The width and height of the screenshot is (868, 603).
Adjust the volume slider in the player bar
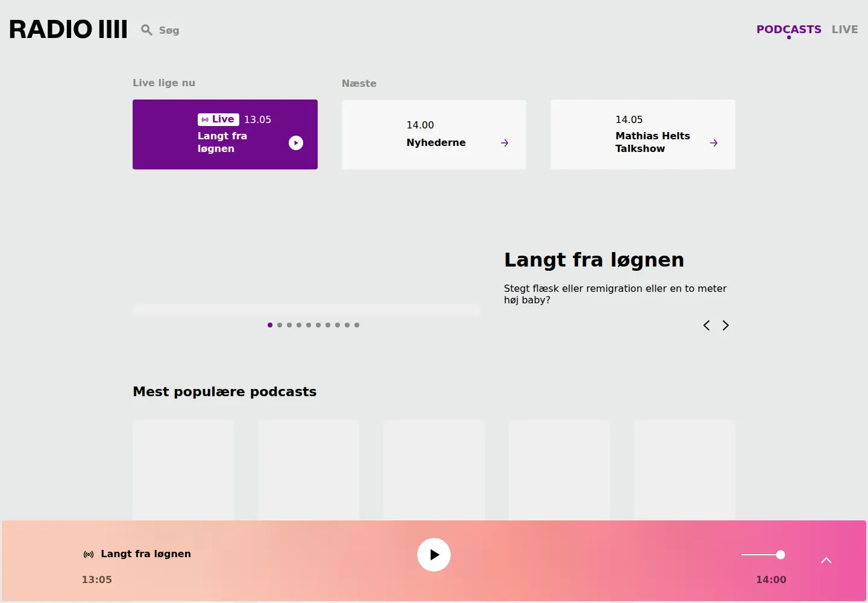763,555
